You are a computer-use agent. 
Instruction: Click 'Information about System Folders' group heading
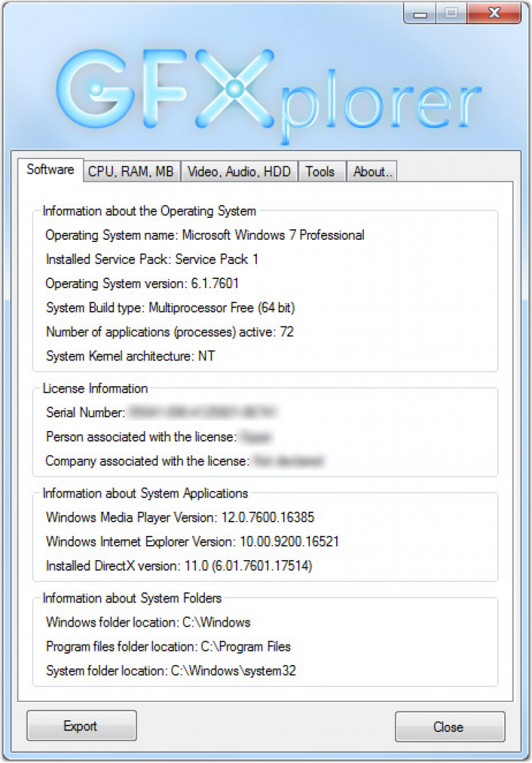point(132,598)
